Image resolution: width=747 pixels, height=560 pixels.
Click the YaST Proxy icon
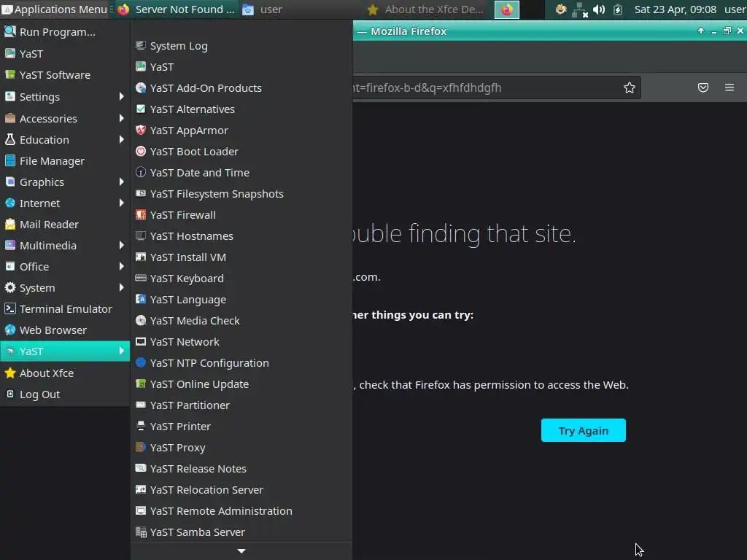(x=141, y=447)
